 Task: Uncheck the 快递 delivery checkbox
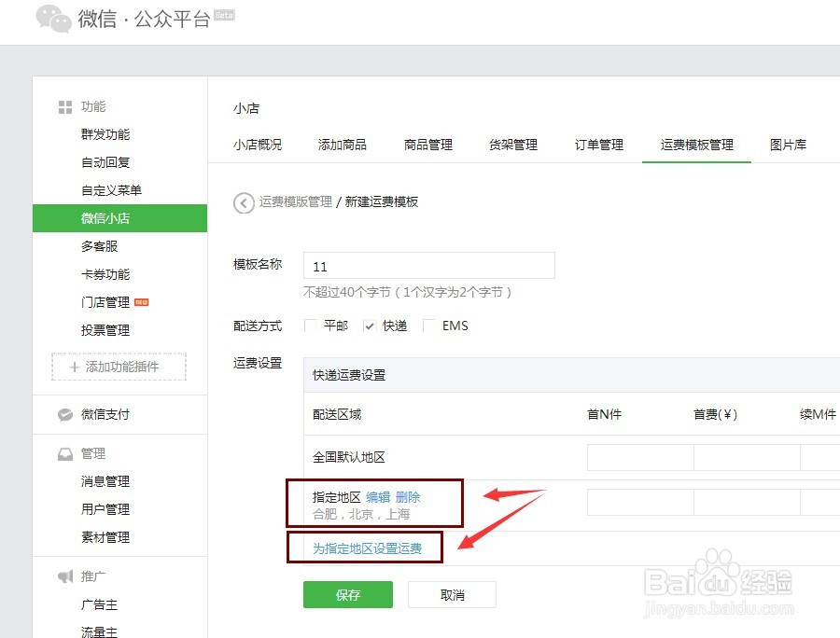pos(369,326)
